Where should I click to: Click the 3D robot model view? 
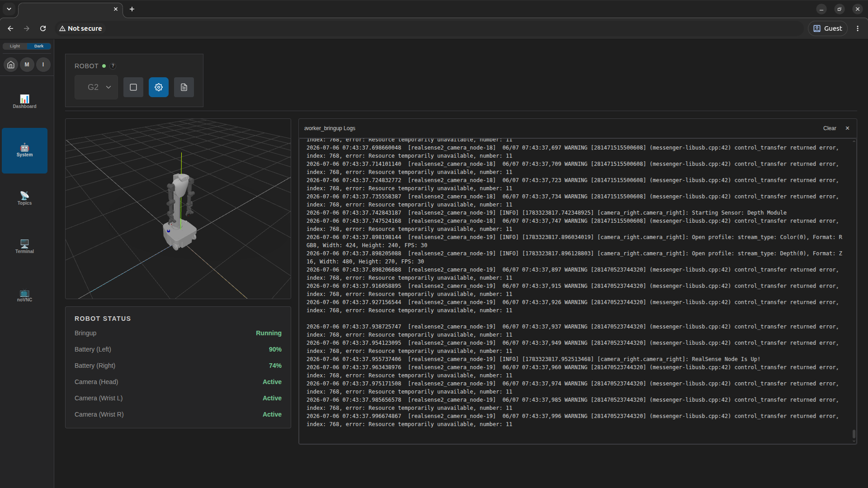point(178,209)
